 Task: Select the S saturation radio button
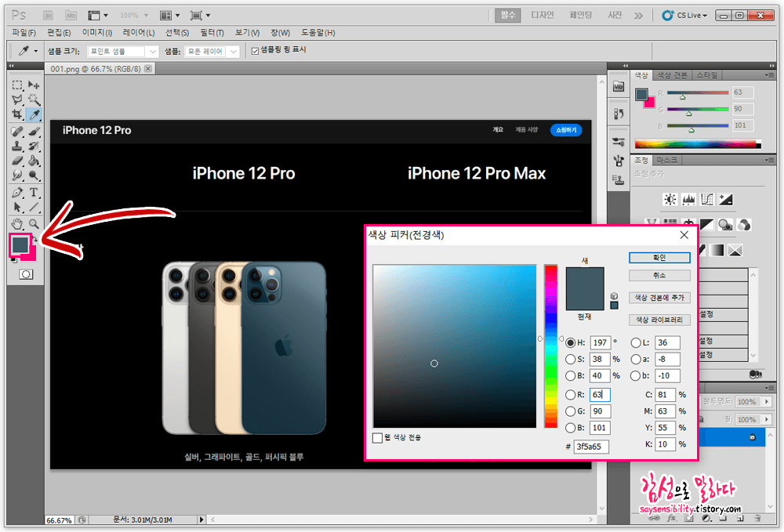(571, 359)
